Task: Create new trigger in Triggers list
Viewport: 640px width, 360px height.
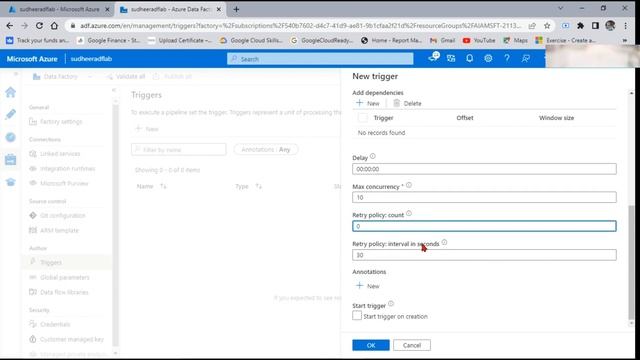Action: click(x=147, y=129)
